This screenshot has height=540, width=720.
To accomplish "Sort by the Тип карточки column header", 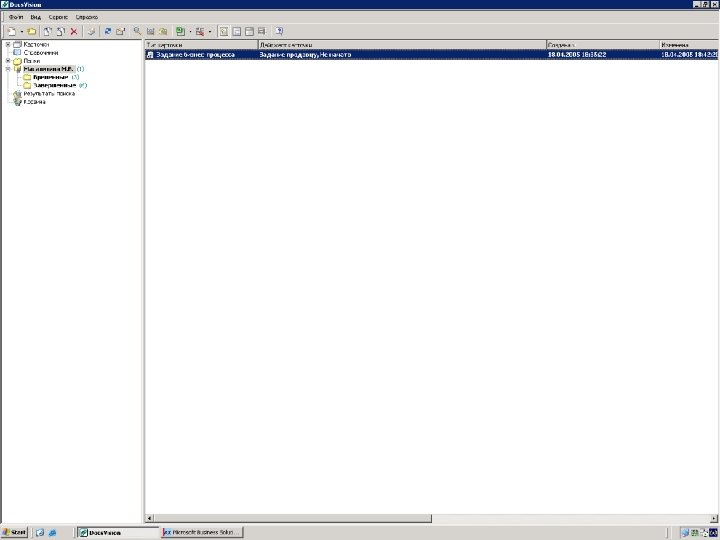I will (202, 45).
